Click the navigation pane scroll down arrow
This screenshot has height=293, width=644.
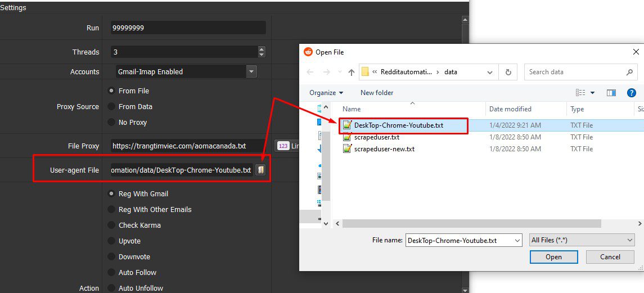[x=326, y=224]
